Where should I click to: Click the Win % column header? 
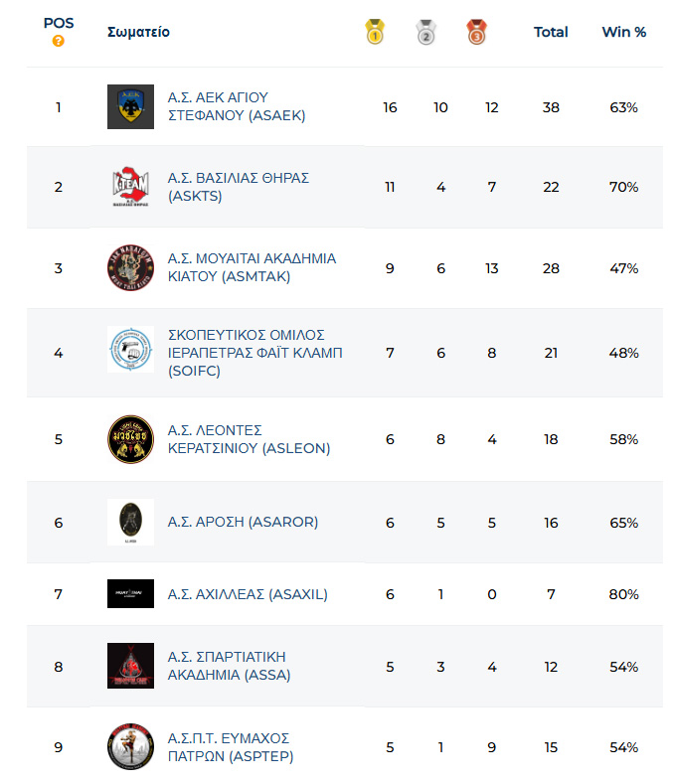623,32
